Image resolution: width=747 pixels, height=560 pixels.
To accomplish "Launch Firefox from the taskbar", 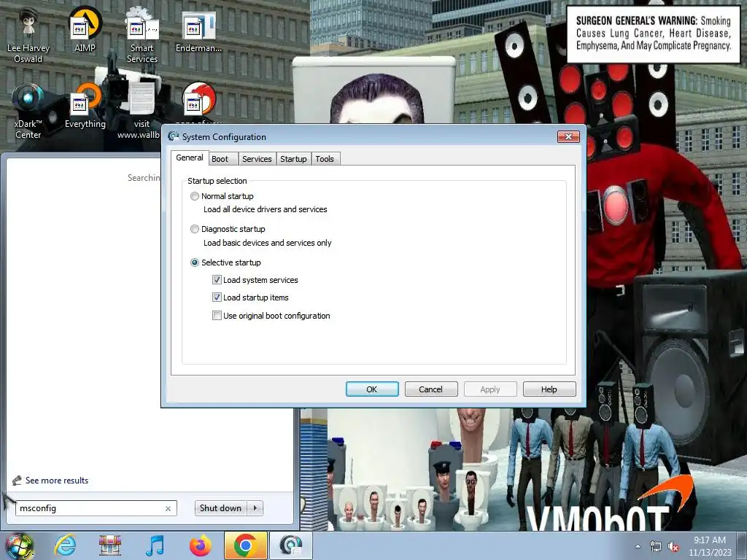I will coord(200,545).
